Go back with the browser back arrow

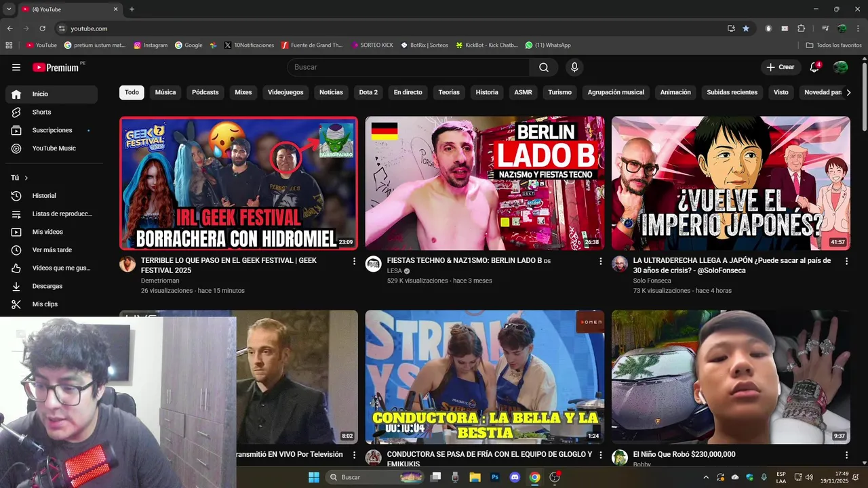(x=10, y=28)
